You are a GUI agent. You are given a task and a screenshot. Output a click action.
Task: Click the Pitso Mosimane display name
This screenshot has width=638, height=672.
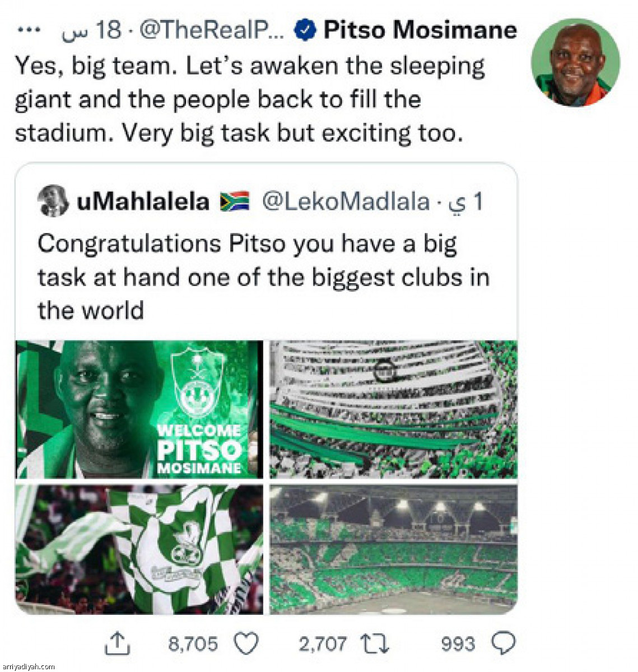click(x=420, y=30)
